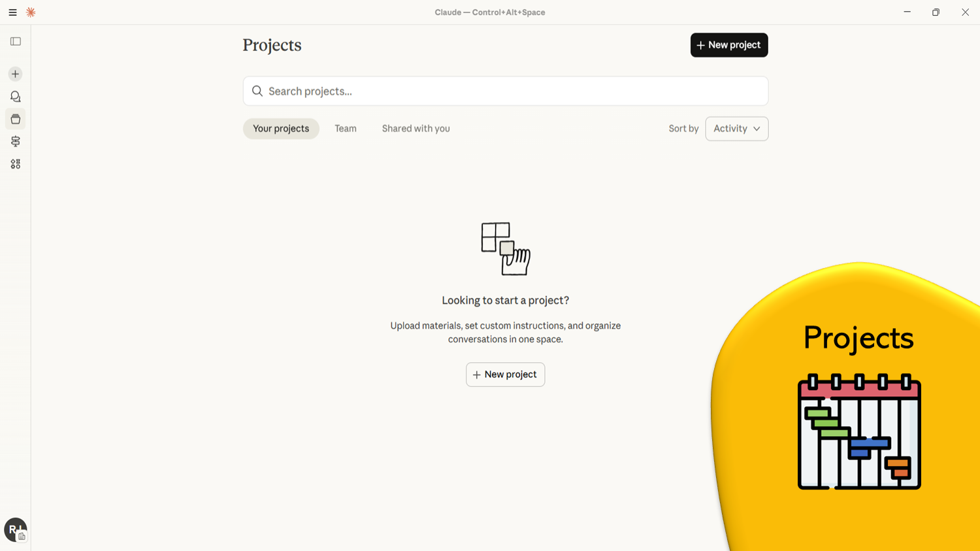Select the Projects icon in sidebar
This screenshot has width=980, height=551.
[x=16, y=120]
